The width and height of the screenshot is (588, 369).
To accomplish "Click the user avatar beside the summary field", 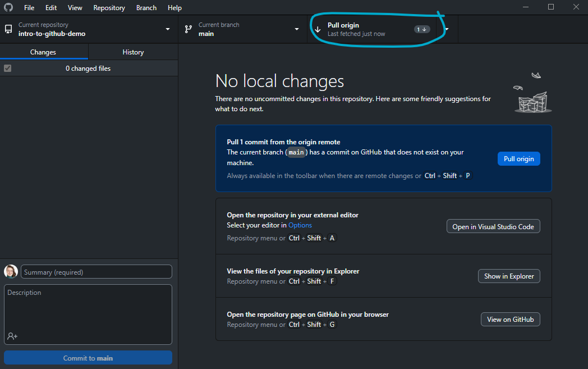I will [11, 272].
